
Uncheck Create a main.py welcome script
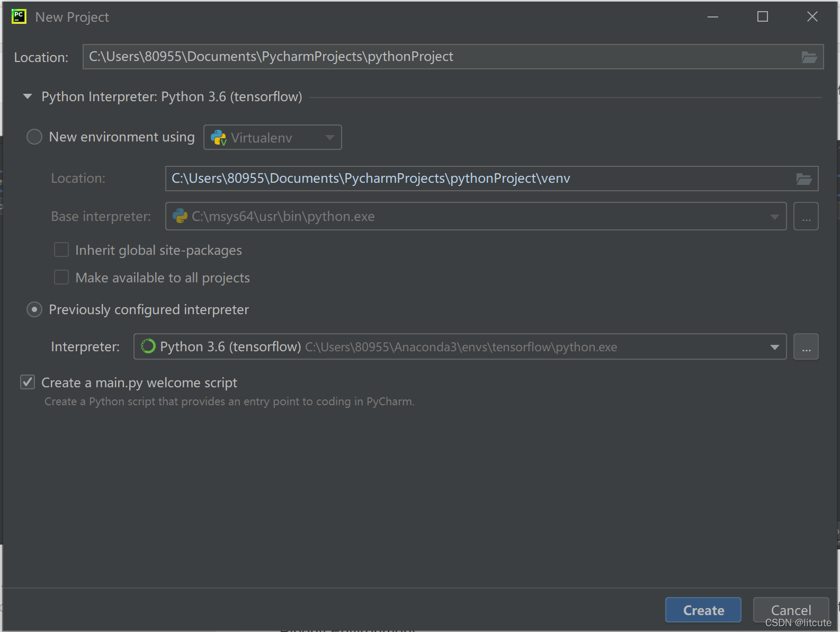coord(28,382)
